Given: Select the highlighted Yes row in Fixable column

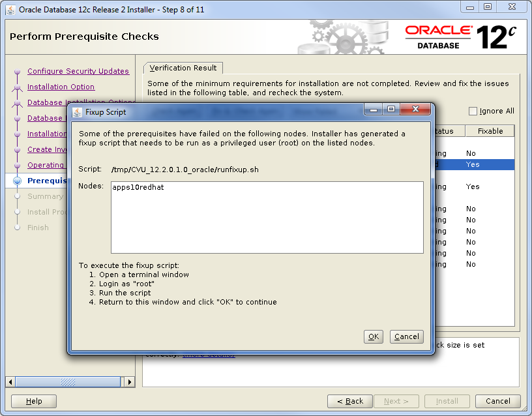Looking at the screenshot, I should (x=472, y=164).
